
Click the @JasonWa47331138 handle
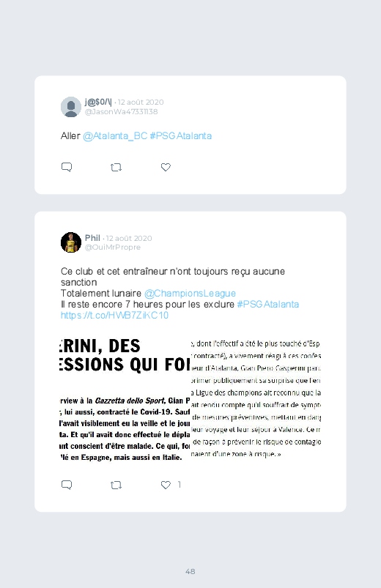121,112
